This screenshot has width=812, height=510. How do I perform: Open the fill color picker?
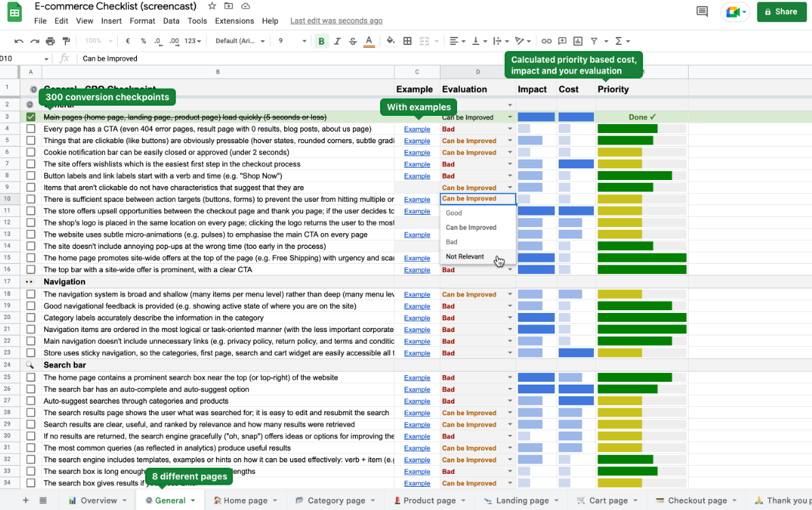point(391,41)
